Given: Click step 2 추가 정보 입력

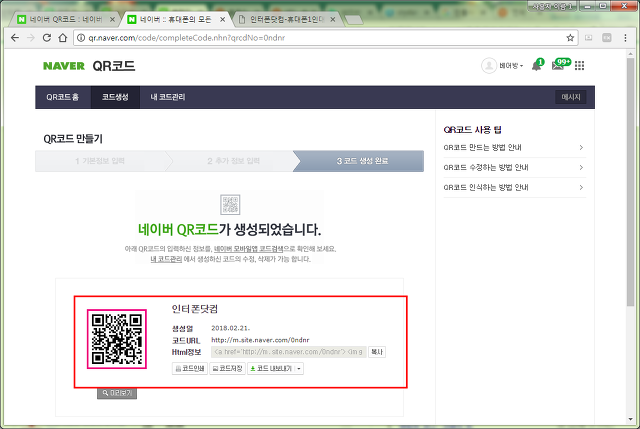Looking at the screenshot, I should coord(233,161).
